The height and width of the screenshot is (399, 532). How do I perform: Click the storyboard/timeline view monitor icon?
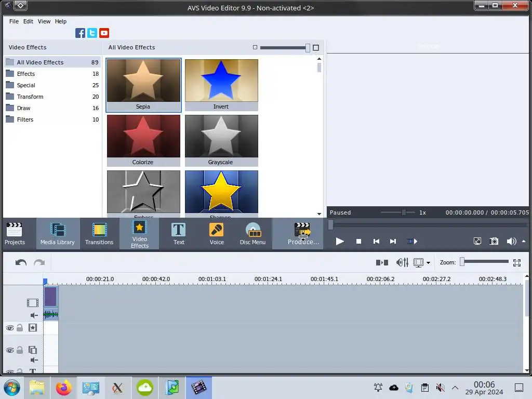(x=418, y=262)
